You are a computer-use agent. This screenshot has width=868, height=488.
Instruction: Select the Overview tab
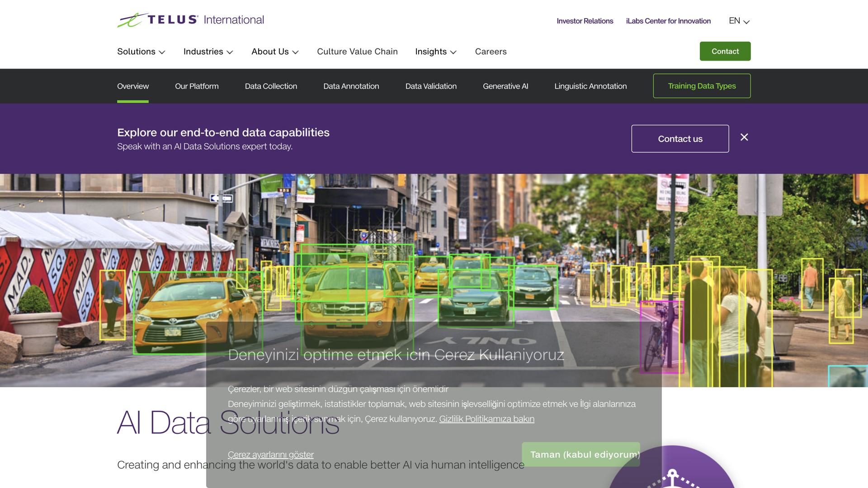tap(133, 86)
